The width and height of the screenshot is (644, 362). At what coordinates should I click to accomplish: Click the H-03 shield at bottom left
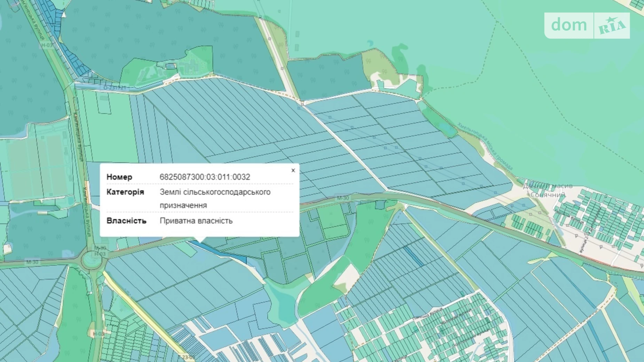tap(99, 334)
